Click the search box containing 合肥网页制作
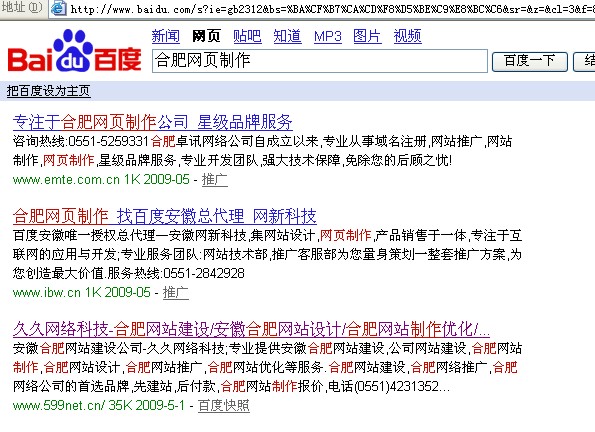Screen dimensions: 595x432 point(320,61)
